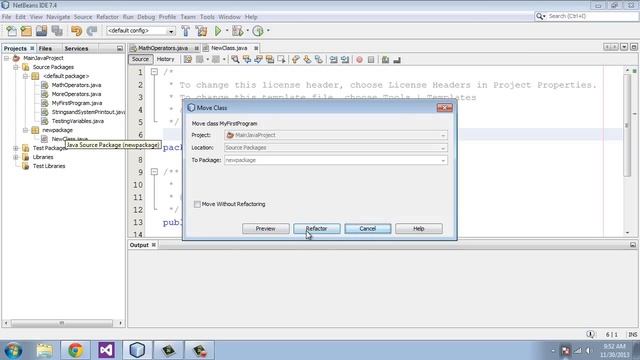Select MyFirstProgram.java in the tree
The image size is (640, 360).
click(x=77, y=103)
